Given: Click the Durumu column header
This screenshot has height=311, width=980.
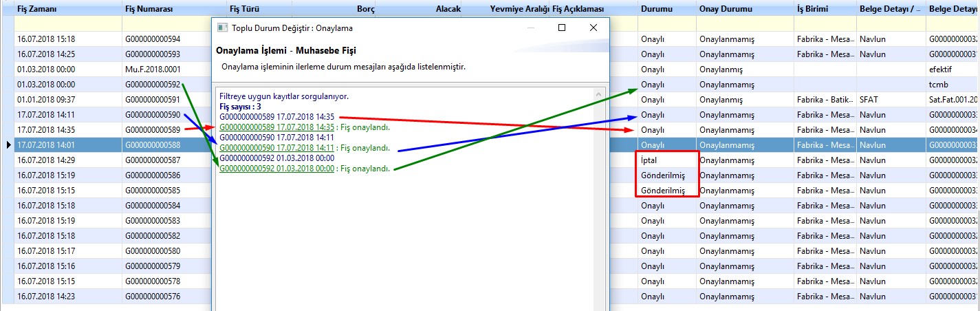Looking at the screenshot, I should [x=657, y=8].
